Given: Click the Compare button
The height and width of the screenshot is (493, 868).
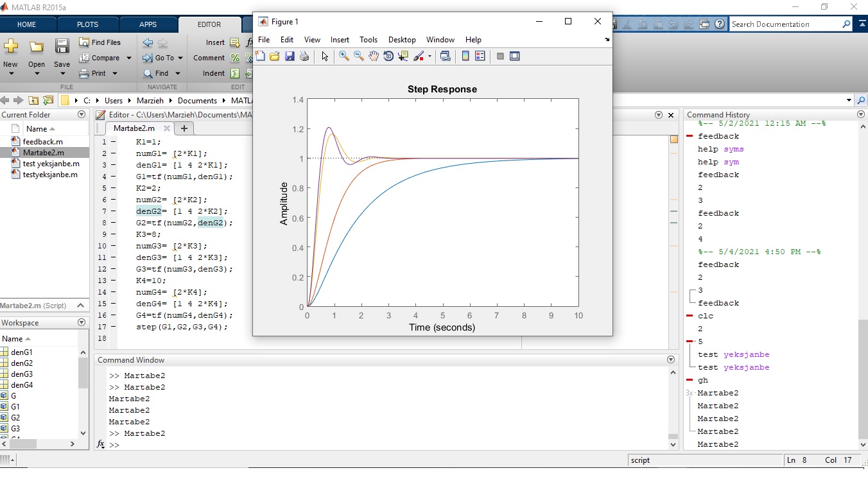Looking at the screenshot, I should pyautogui.click(x=100, y=58).
